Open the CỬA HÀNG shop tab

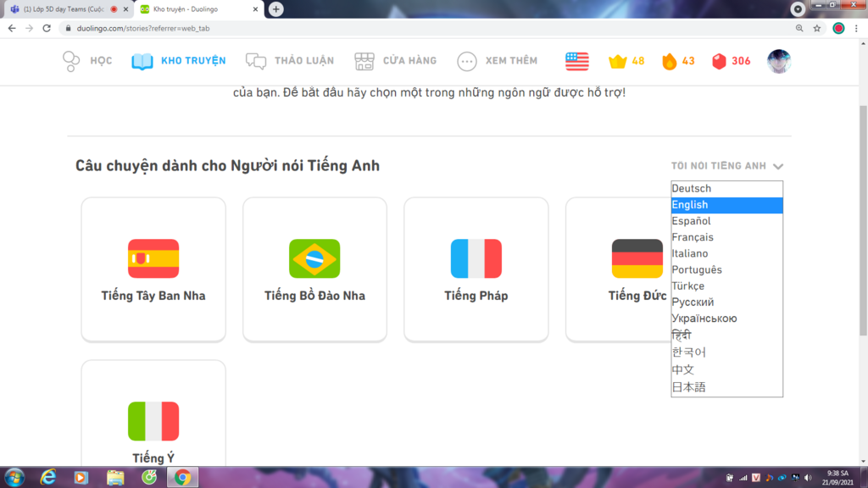point(395,61)
